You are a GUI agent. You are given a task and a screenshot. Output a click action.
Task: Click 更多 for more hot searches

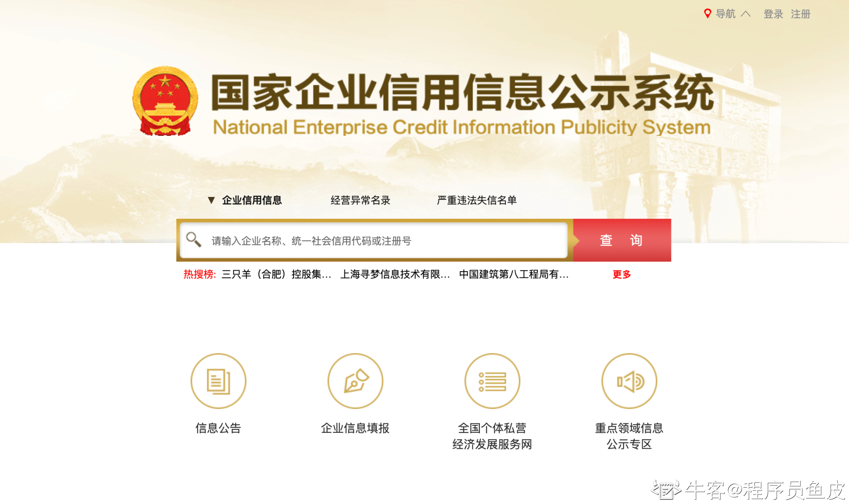(x=622, y=274)
